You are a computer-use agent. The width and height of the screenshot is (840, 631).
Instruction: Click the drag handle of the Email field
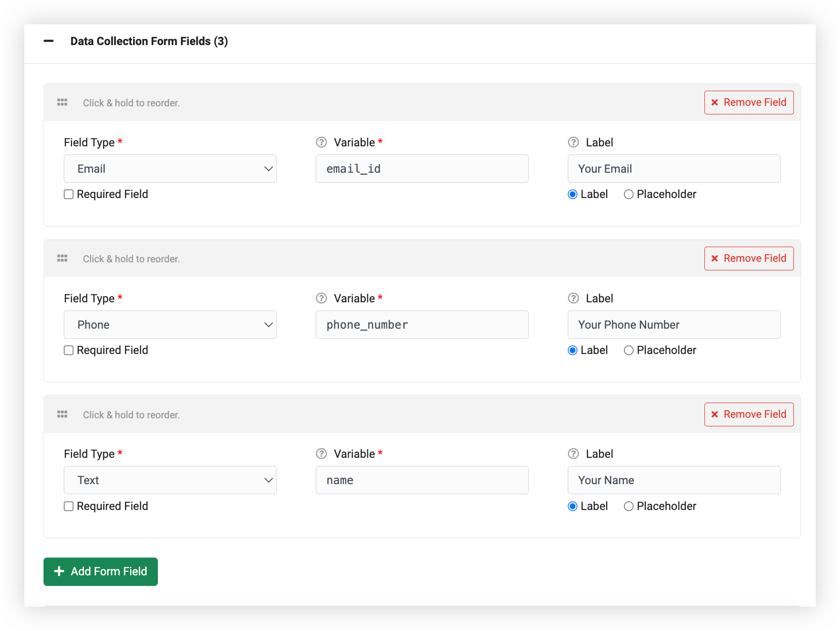pos(62,102)
